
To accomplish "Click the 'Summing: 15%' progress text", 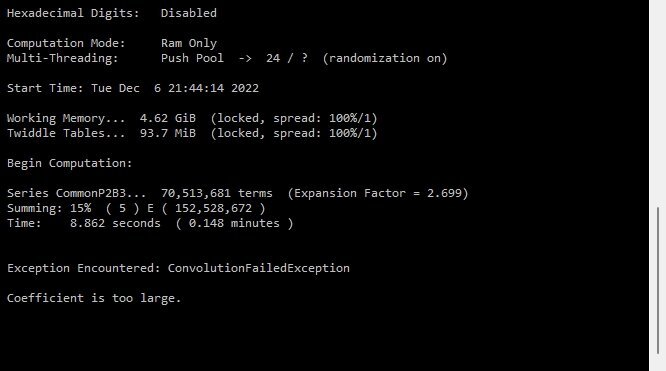I will (49, 208).
